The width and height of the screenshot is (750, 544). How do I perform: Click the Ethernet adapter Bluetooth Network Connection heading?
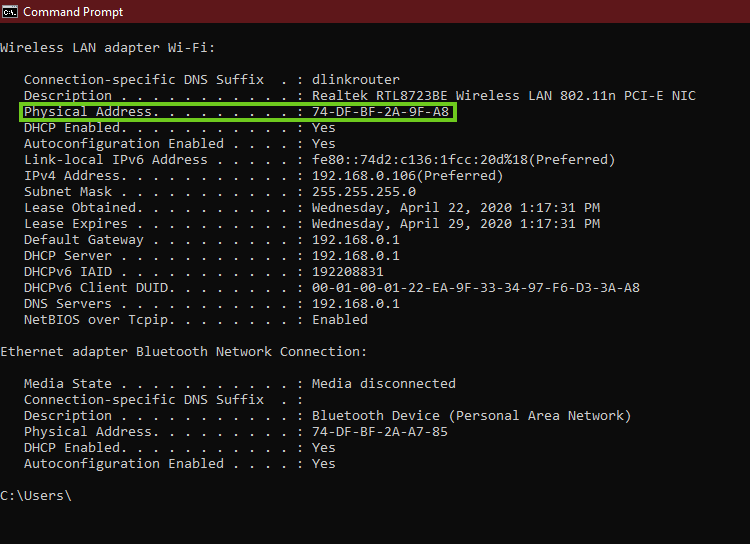(183, 352)
